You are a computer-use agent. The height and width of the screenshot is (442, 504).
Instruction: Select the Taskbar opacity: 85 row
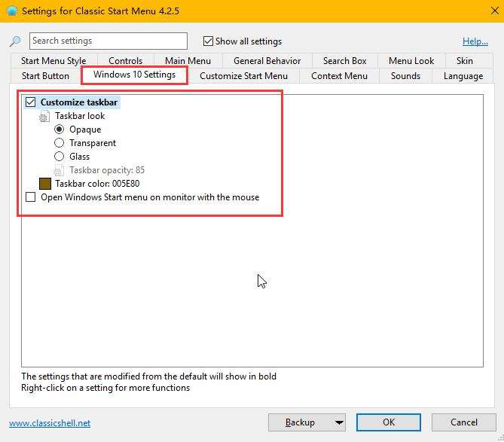pos(99,170)
